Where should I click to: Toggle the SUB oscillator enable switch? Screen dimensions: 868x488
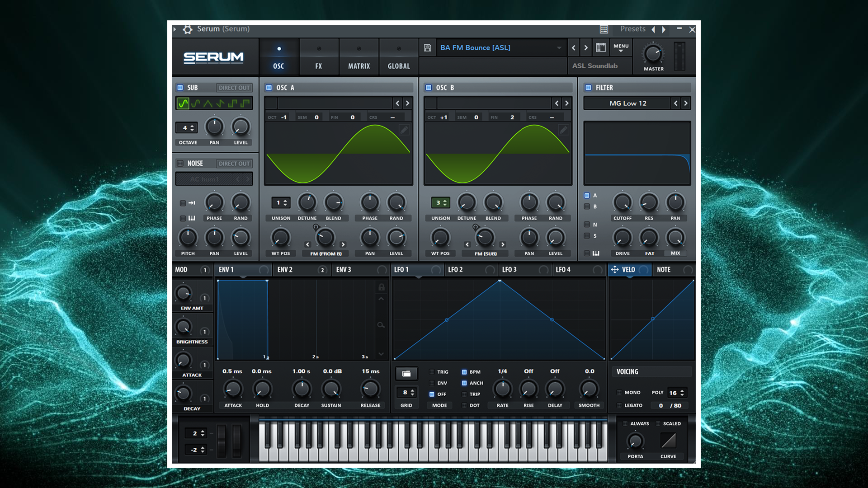[180, 88]
